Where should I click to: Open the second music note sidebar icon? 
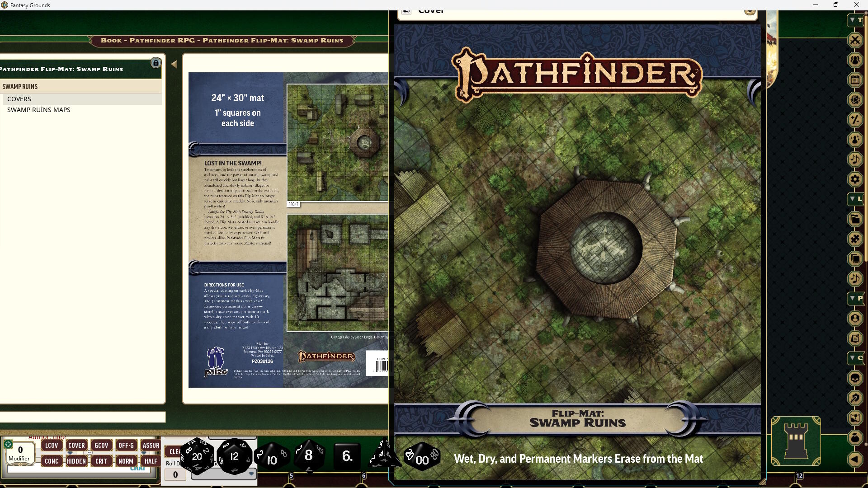pyautogui.click(x=855, y=279)
